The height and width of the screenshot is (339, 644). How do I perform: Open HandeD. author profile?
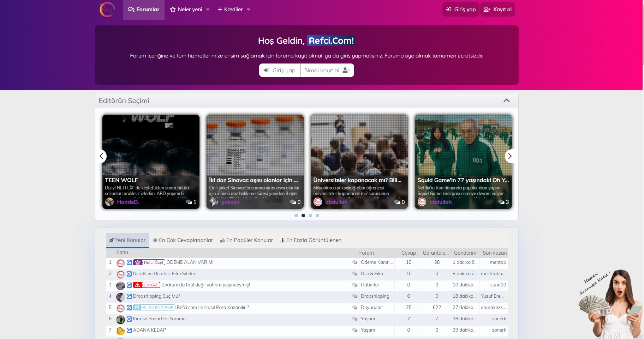(x=128, y=202)
